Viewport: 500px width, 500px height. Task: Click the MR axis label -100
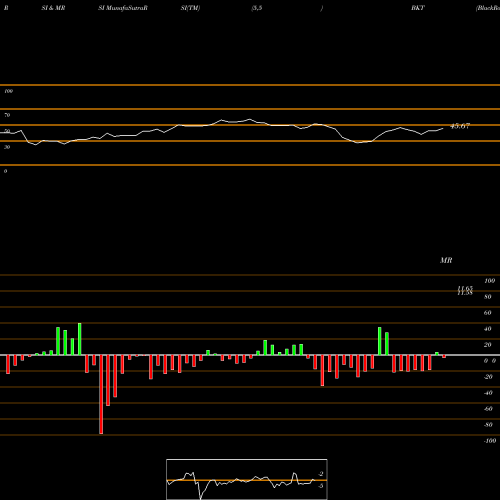tap(490, 441)
